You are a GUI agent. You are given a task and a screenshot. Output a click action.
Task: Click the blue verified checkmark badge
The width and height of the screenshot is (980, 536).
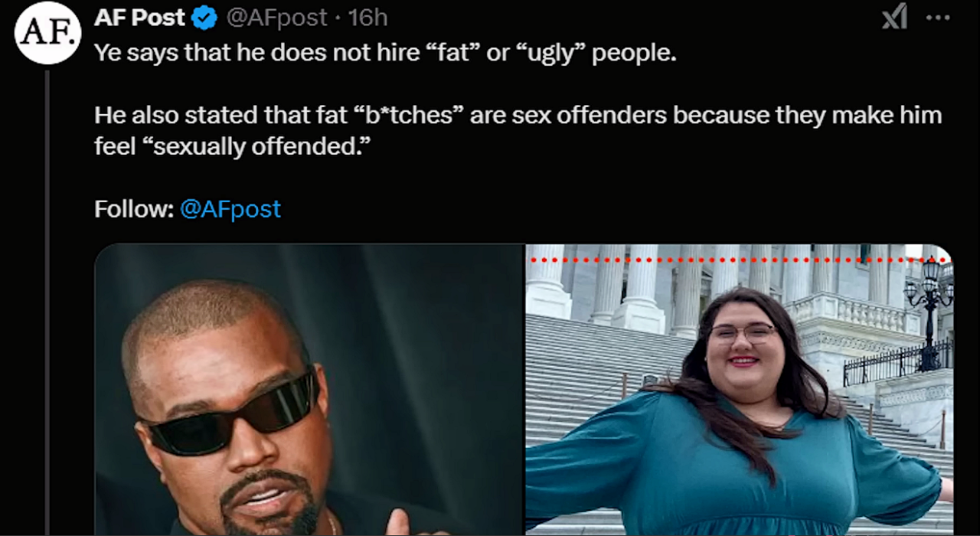204,18
